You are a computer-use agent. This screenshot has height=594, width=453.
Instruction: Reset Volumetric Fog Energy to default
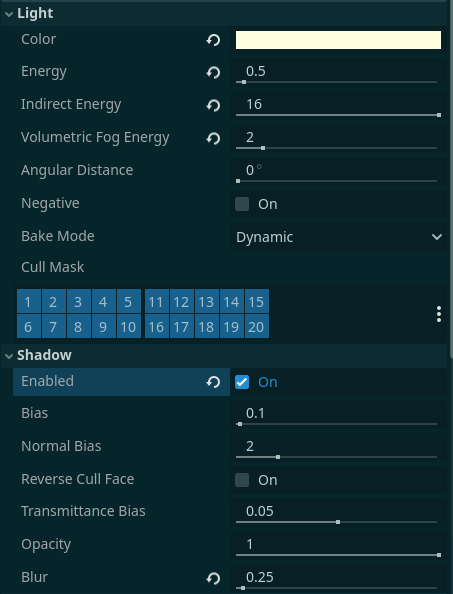coord(213,138)
